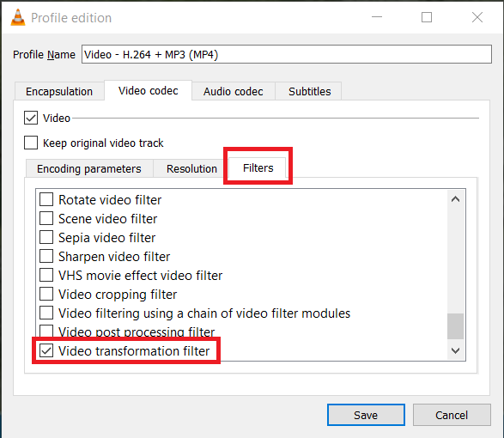Uncheck the Video checkbox
Image resolution: width=504 pixels, height=438 pixels.
click(31, 118)
